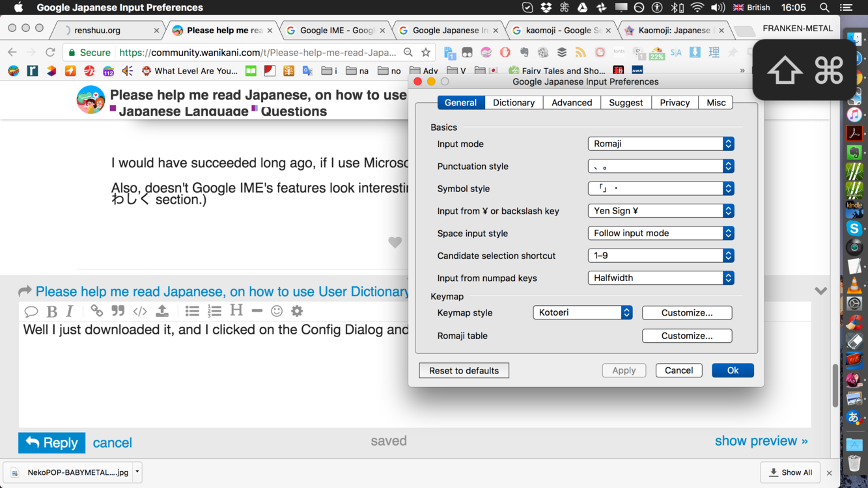Open the Punctuation style dropdown
The image size is (868, 488).
coord(661,166)
